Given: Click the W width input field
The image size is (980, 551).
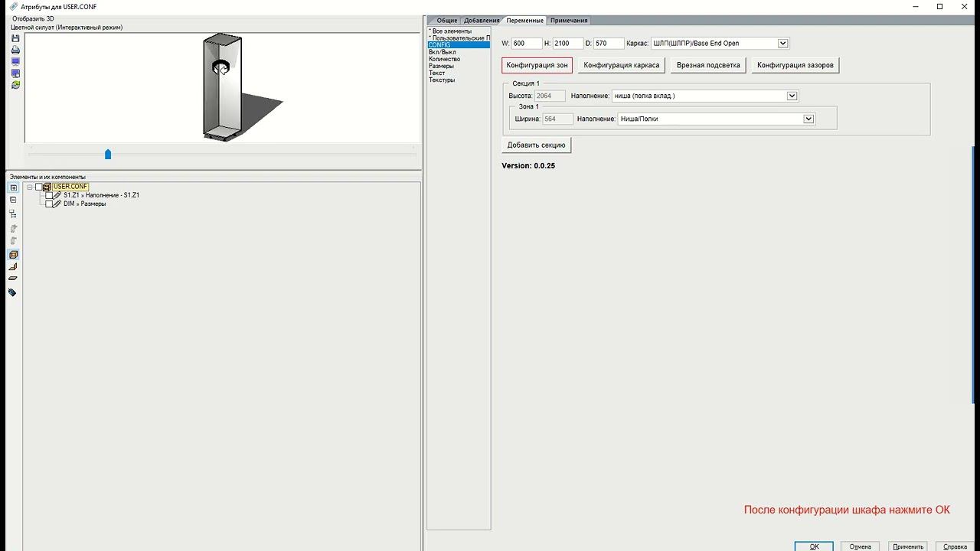Looking at the screenshot, I should coord(526,44).
